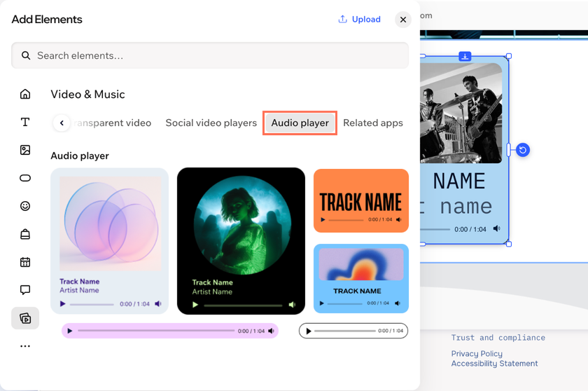This screenshot has height=391, width=588.
Task: Open the Home category in sidebar
Action: point(25,94)
